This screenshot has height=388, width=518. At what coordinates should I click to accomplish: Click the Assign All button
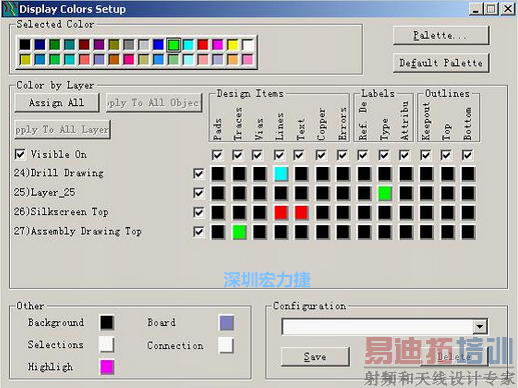point(57,102)
